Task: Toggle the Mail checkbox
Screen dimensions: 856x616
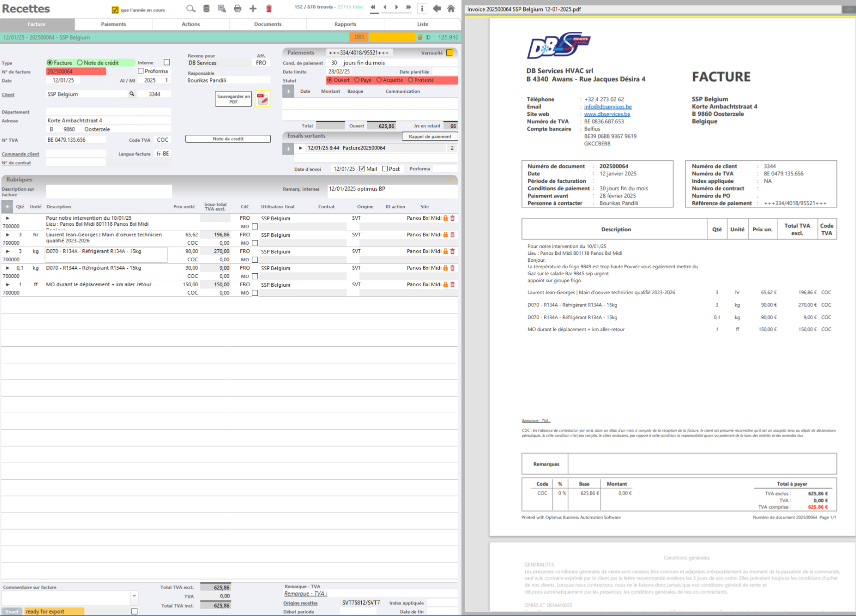Action: pyautogui.click(x=362, y=169)
